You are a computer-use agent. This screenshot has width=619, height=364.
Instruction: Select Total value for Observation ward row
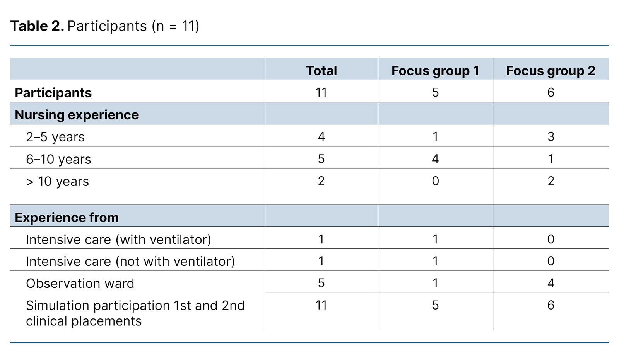click(321, 283)
